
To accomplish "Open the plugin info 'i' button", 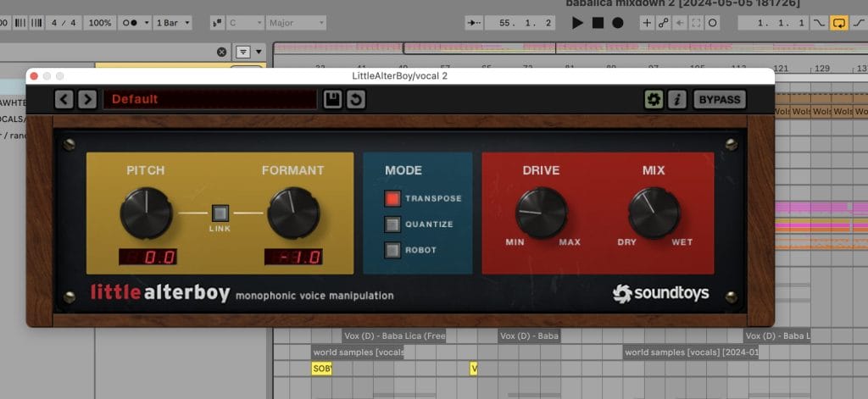I will pyautogui.click(x=676, y=100).
